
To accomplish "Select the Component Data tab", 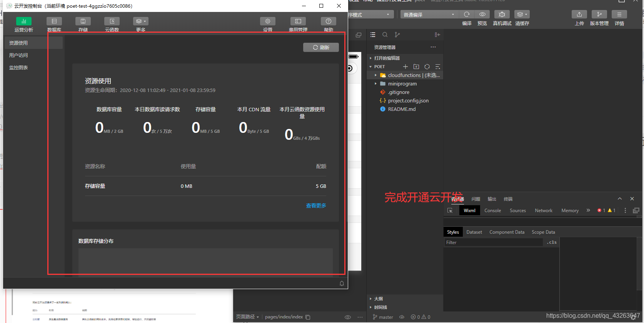I will (507, 232).
